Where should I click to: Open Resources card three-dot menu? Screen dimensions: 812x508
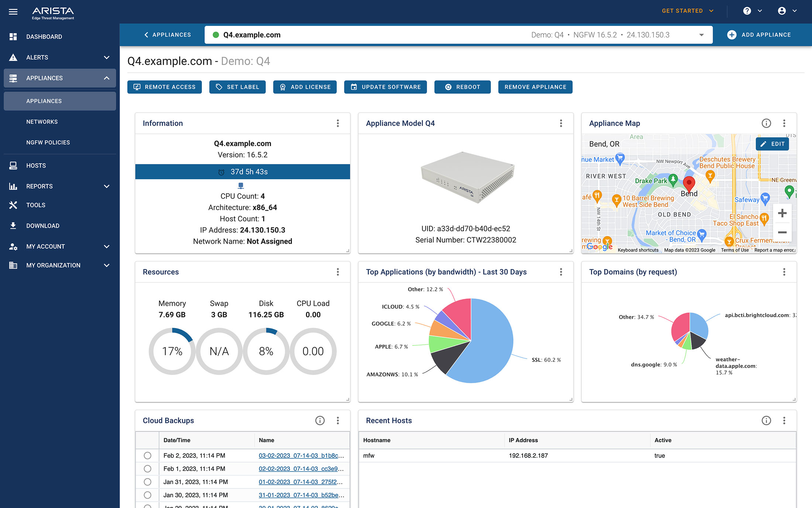click(338, 272)
